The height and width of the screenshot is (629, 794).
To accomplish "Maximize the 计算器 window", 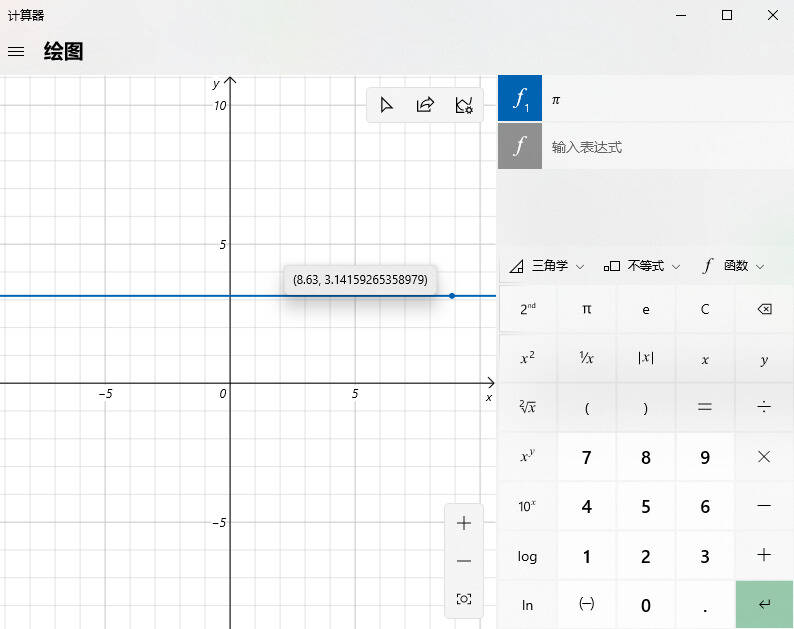I will click(x=727, y=15).
